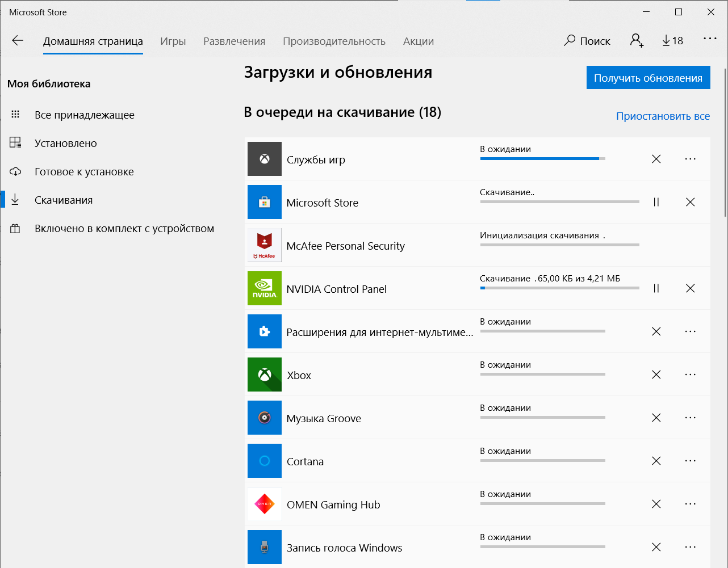Click the NVIDIA Control Panel progress bar
The image size is (728, 568).
click(560, 288)
